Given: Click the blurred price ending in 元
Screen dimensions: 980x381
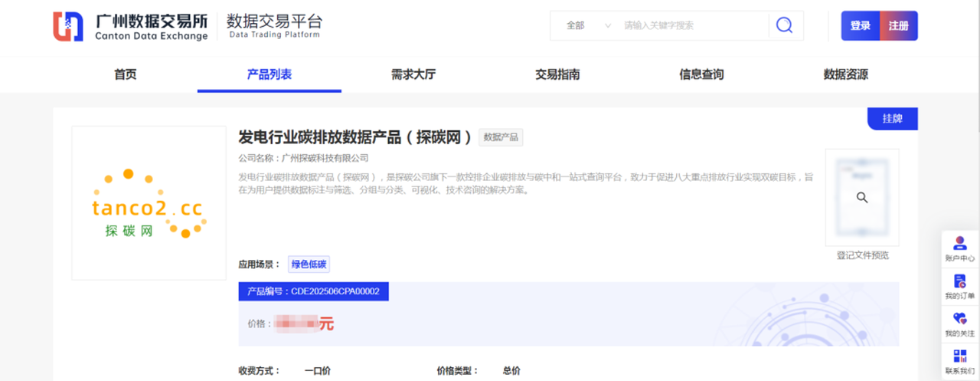Looking at the screenshot, I should [304, 324].
